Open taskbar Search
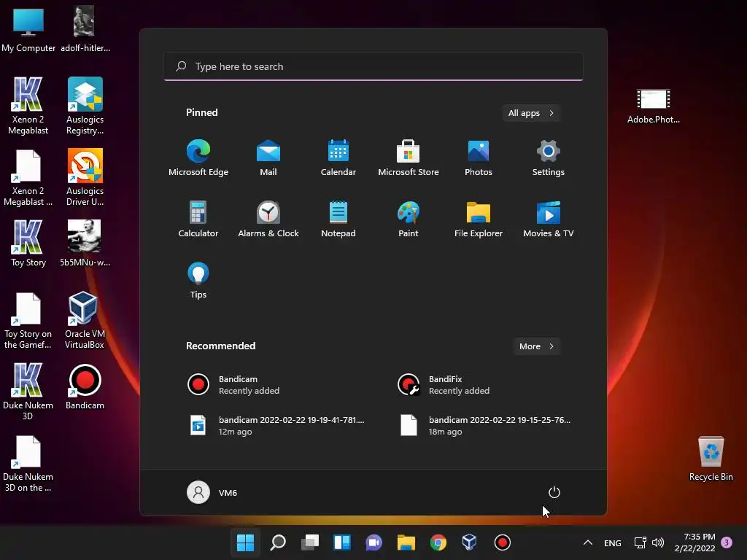Viewport: 747px width, 560px height. (x=278, y=542)
